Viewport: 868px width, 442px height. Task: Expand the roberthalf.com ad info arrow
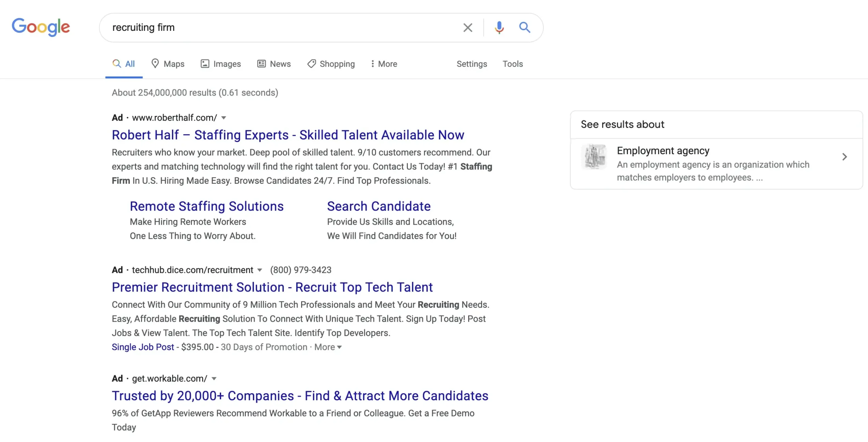(224, 118)
